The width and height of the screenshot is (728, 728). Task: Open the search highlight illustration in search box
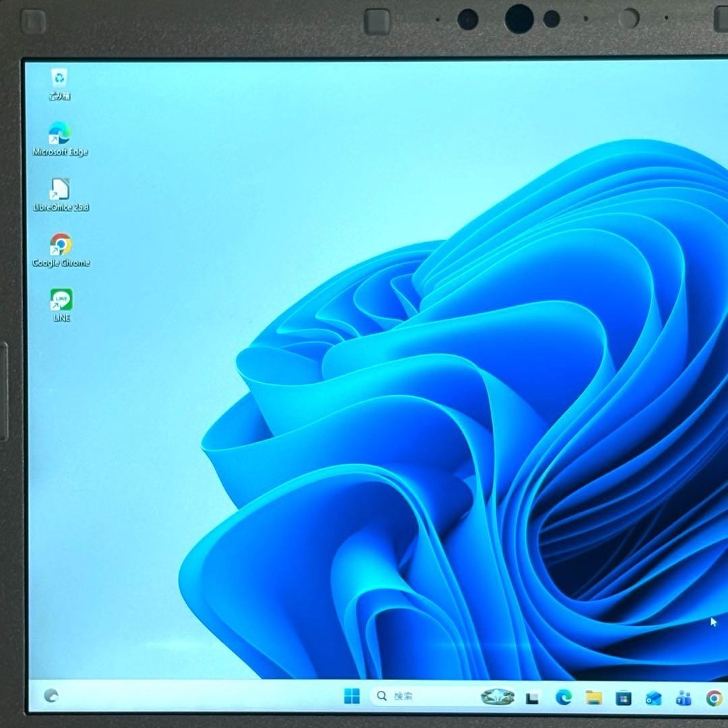497,696
